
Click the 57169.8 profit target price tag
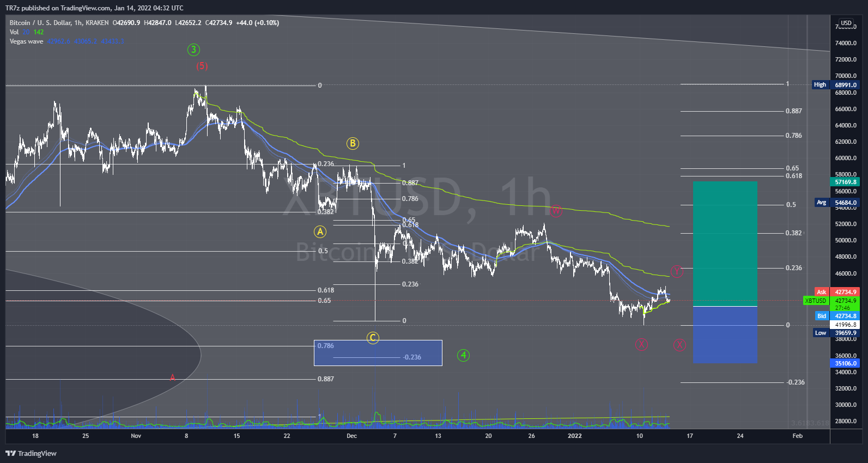pos(845,182)
